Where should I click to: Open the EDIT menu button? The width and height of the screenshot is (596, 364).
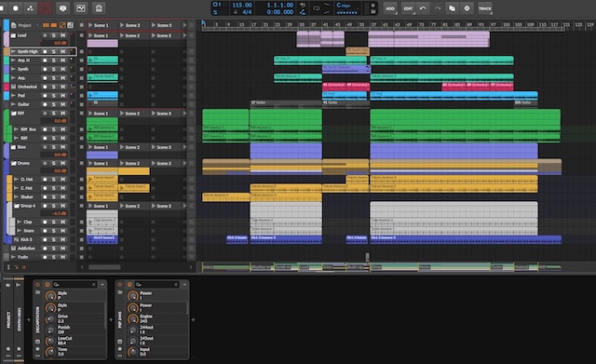click(408, 8)
